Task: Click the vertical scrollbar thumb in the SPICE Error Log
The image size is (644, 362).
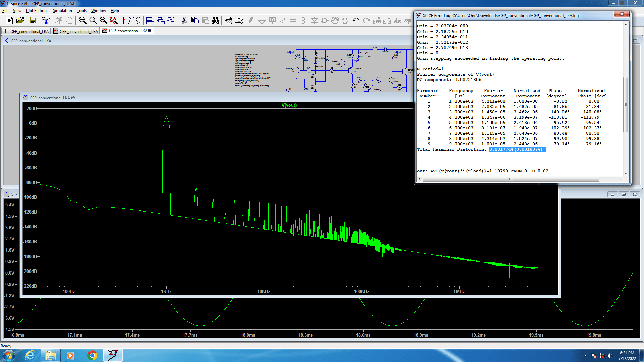Action: tap(626, 105)
